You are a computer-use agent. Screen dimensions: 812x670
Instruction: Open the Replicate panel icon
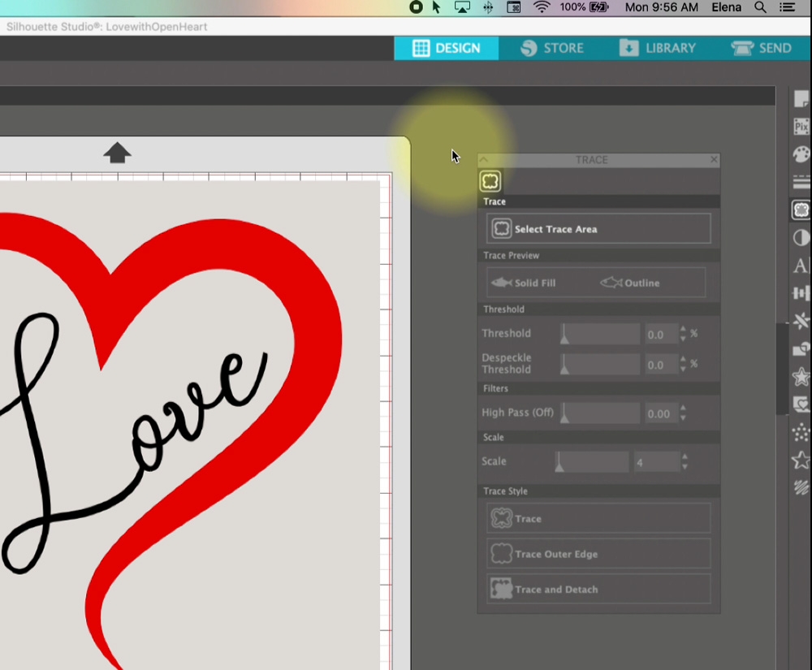click(801, 322)
